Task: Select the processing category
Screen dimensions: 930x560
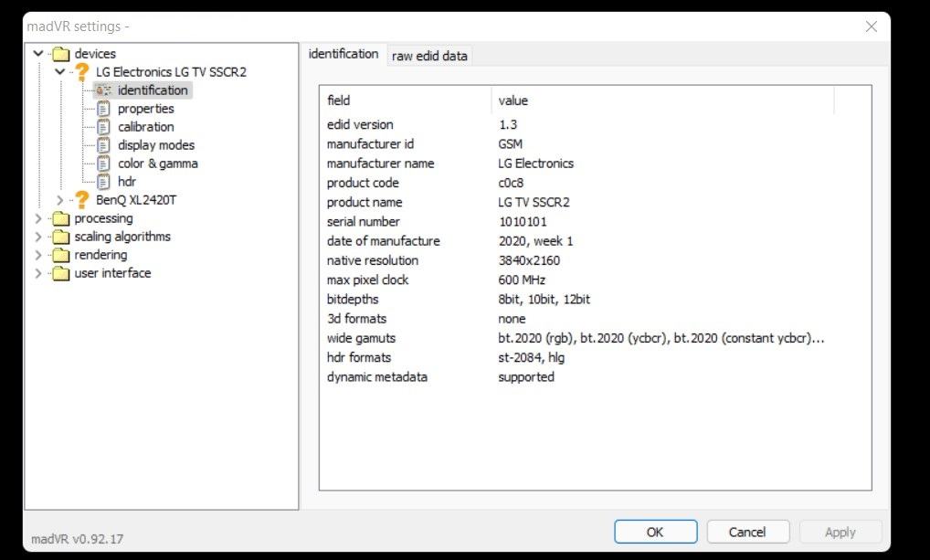Action: [x=104, y=218]
